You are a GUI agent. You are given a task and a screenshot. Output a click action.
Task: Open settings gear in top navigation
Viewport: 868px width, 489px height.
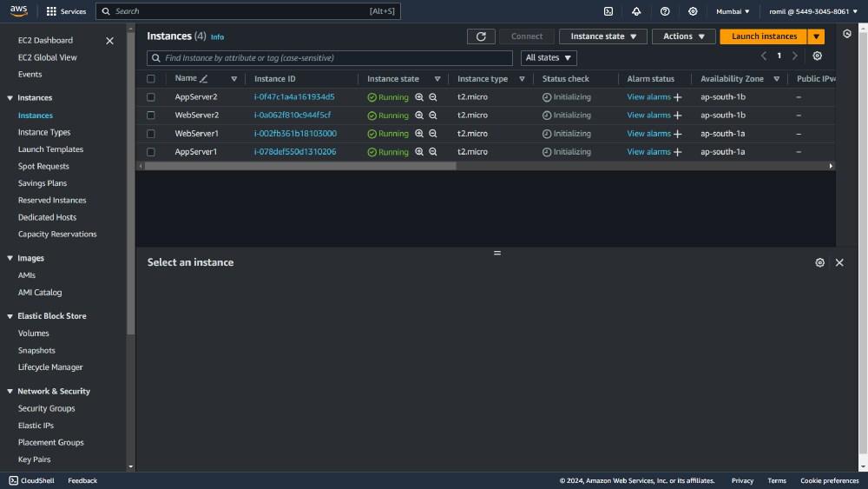693,11
